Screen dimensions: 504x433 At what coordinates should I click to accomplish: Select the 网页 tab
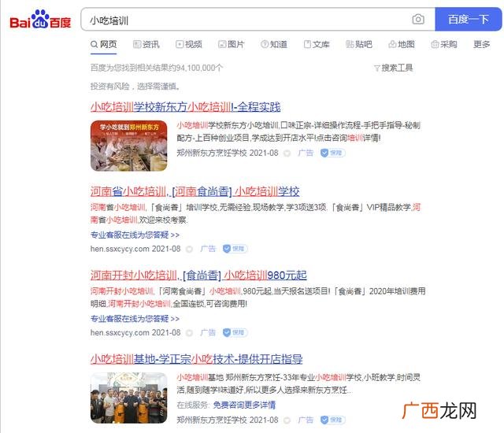click(103, 44)
